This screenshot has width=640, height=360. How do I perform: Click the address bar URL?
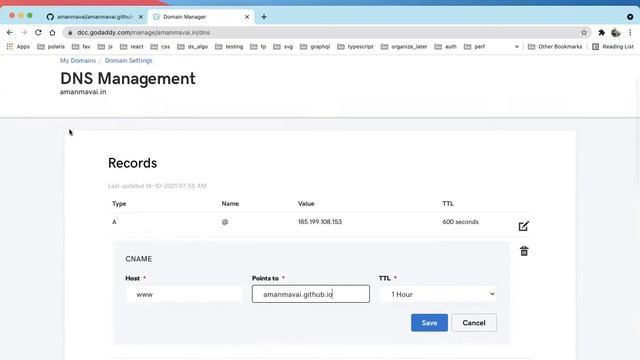pos(143,32)
